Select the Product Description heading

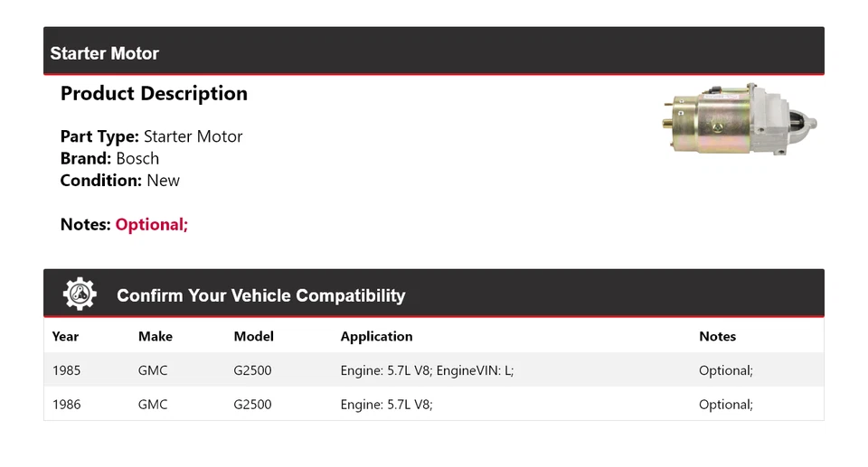pyautogui.click(x=154, y=94)
